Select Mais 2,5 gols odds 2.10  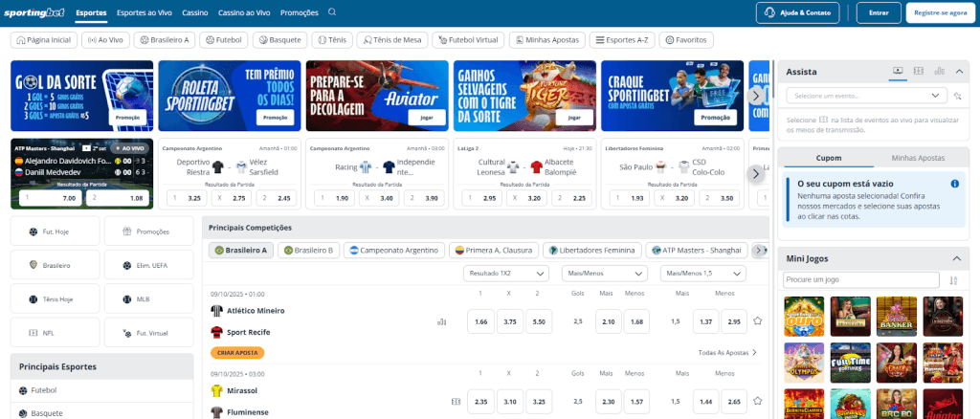(609, 321)
